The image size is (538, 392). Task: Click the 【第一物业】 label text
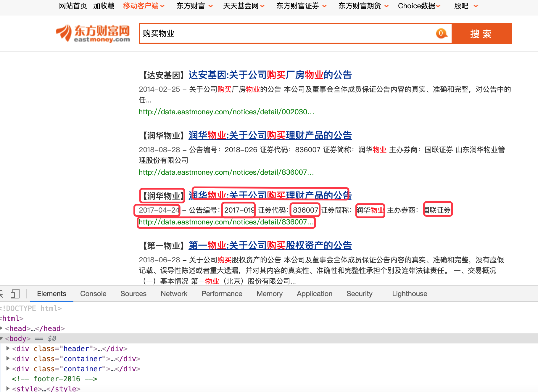(x=163, y=246)
